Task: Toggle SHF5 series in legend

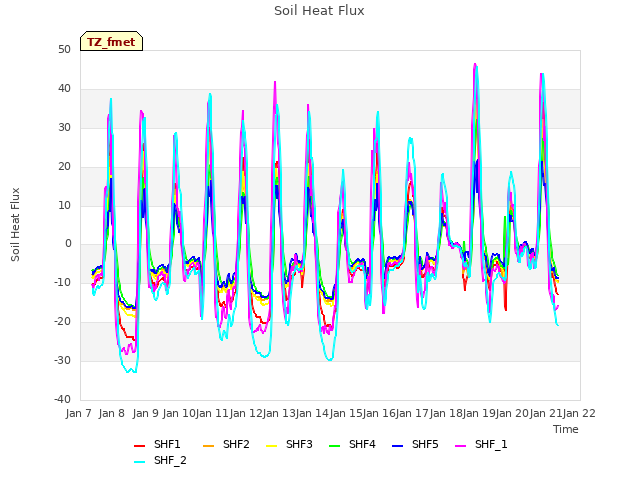Action: [415, 444]
